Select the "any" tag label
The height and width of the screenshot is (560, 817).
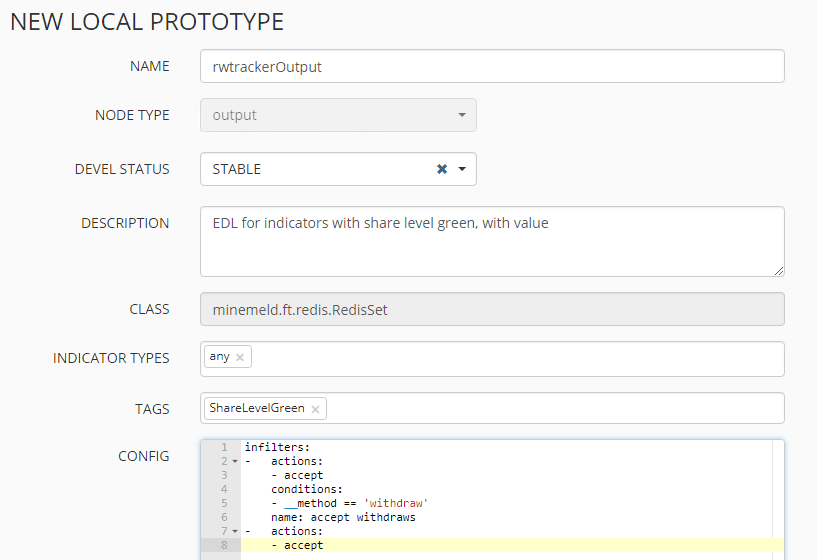[x=219, y=357]
